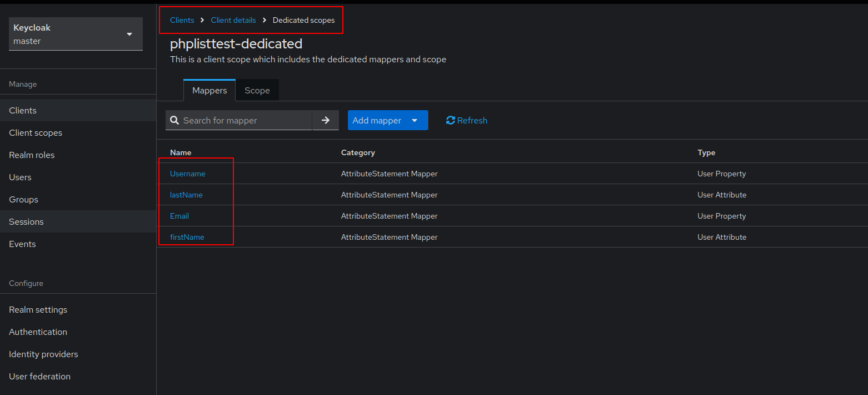Click the Refresh circular arrows icon

451,120
